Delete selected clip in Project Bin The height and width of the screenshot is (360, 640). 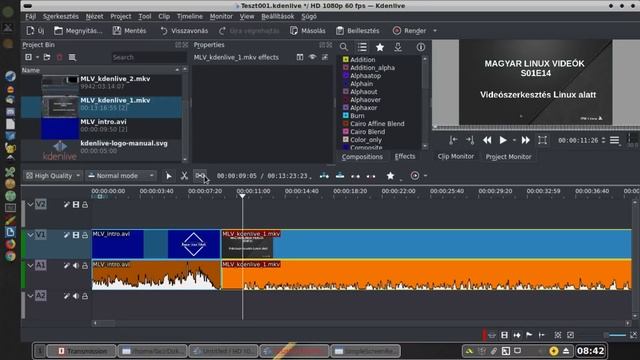coord(60,58)
